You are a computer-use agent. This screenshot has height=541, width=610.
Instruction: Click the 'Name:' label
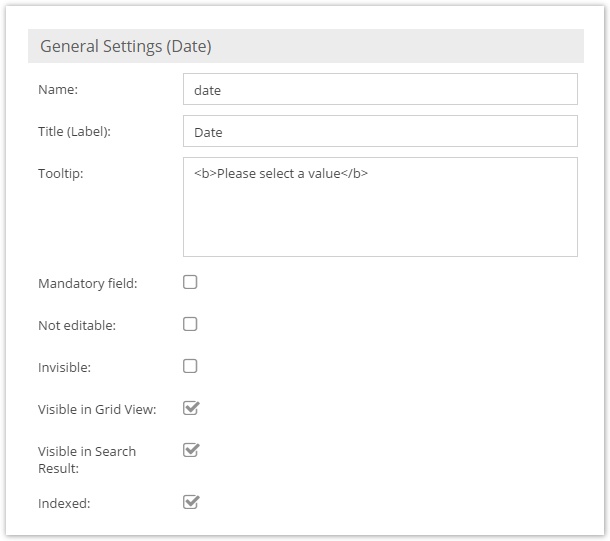[x=58, y=90]
